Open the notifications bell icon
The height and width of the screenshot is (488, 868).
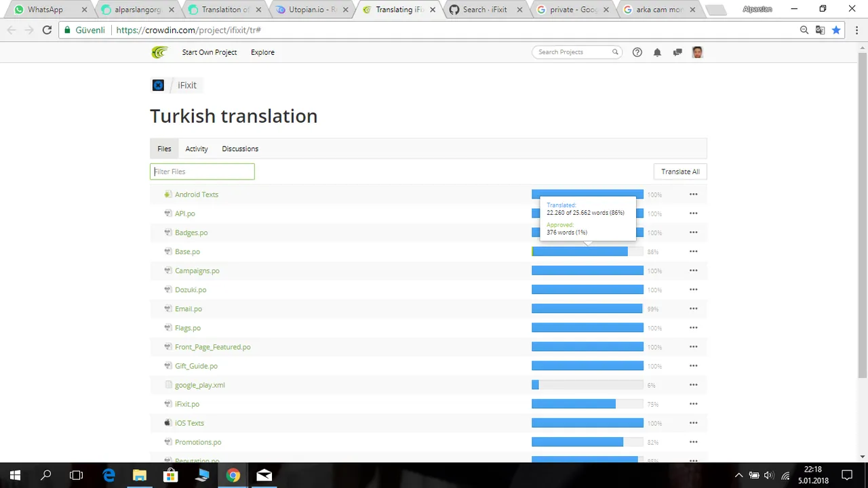point(657,52)
